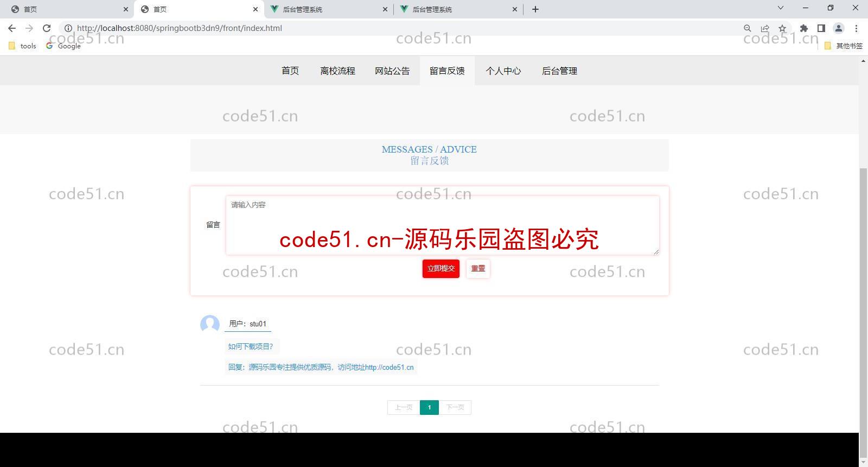Open the user profile avatar icon
The image size is (868, 467).
point(839,28)
